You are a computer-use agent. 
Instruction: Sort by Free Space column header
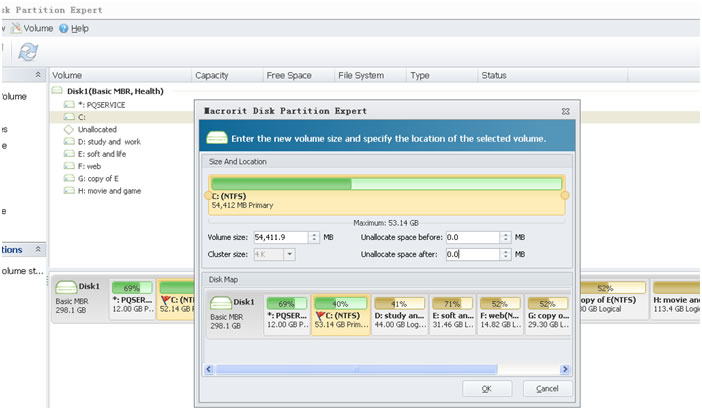pyautogui.click(x=299, y=75)
